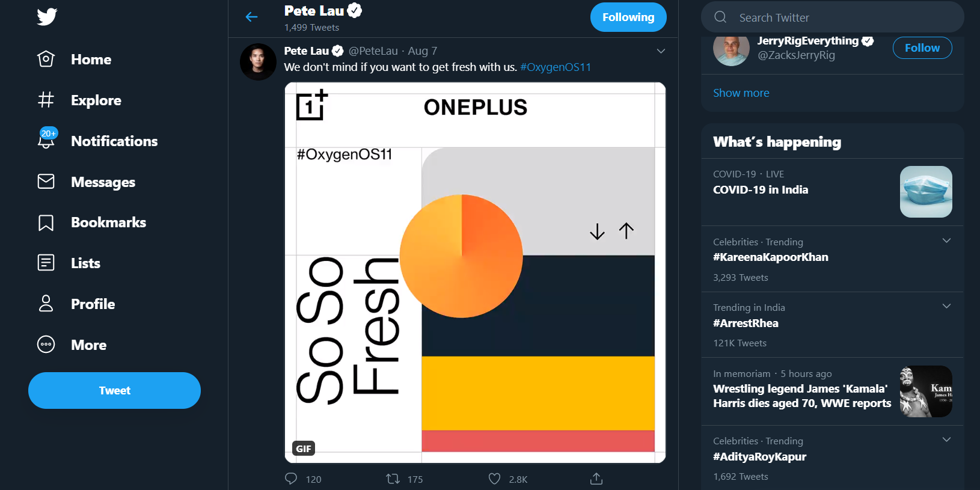980x490 pixels.
Task: Unfollow Pete Lau via Following button
Action: point(628,17)
